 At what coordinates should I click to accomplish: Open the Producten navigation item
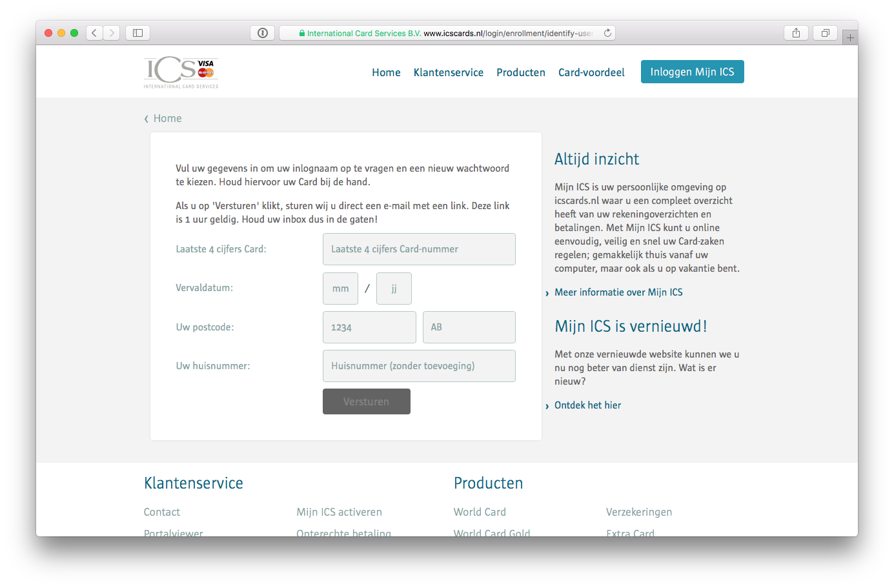pyautogui.click(x=520, y=72)
